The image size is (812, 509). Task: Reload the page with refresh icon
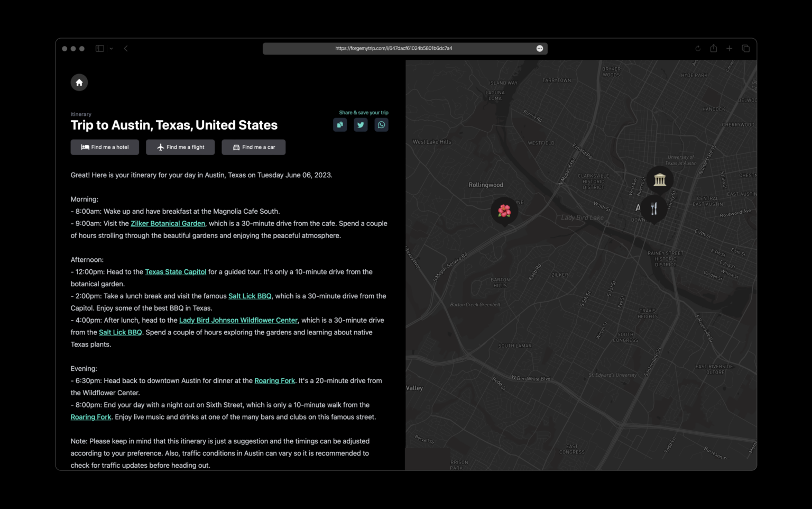click(x=698, y=49)
